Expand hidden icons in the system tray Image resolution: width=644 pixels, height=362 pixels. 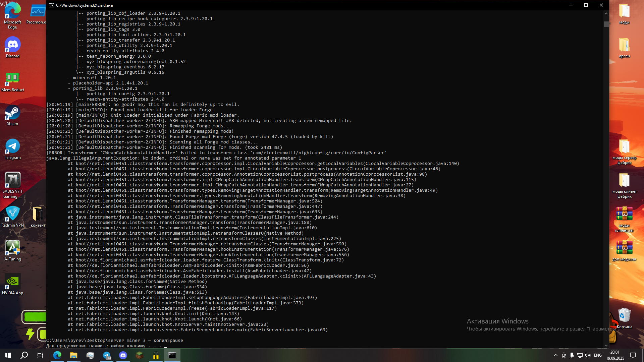pos(556,355)
